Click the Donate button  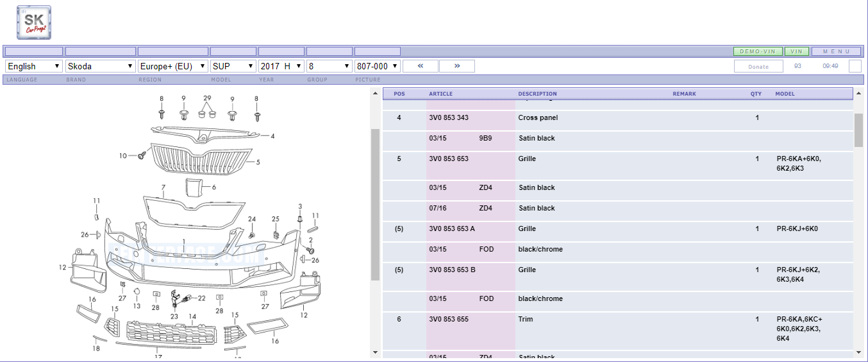tap(758, 66)
